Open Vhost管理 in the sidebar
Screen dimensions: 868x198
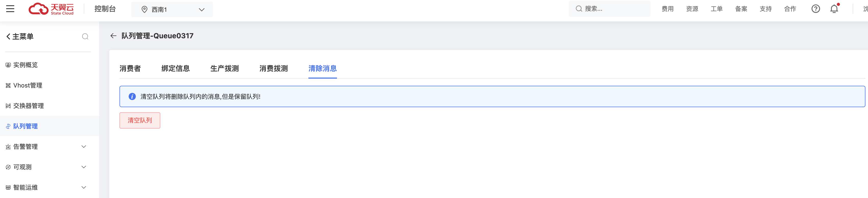[28, 85]
